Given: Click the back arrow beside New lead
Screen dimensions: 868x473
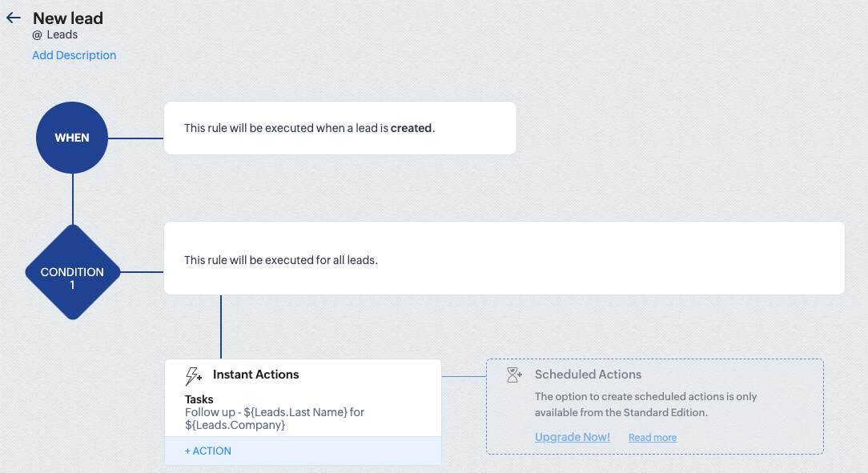Looking at the screenshot, I should coord(14,18).
